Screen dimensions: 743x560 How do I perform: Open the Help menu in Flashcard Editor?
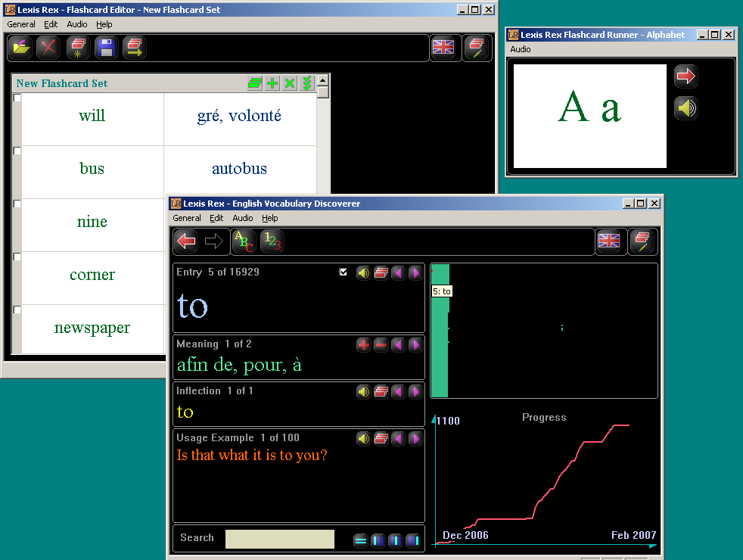point(104,24)
